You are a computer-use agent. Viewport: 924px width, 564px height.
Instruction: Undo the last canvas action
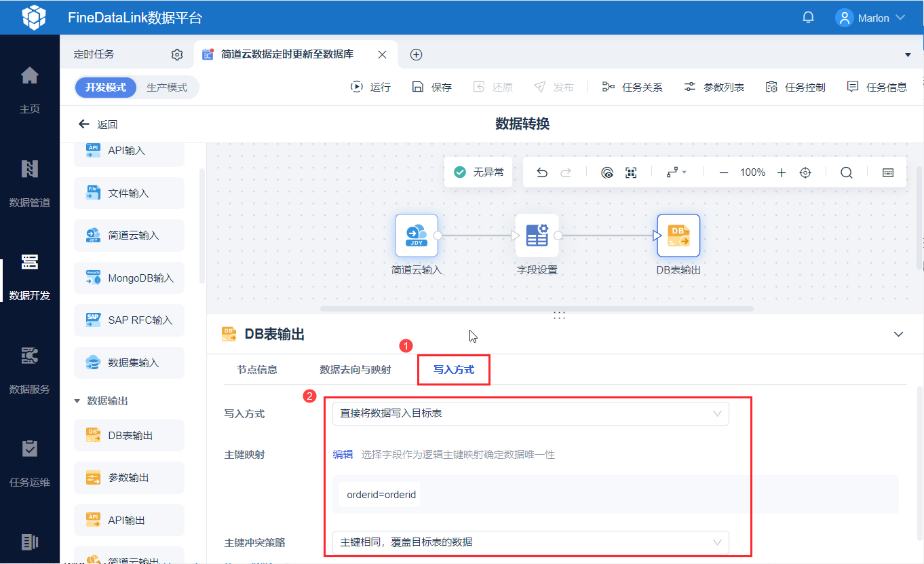541,172
